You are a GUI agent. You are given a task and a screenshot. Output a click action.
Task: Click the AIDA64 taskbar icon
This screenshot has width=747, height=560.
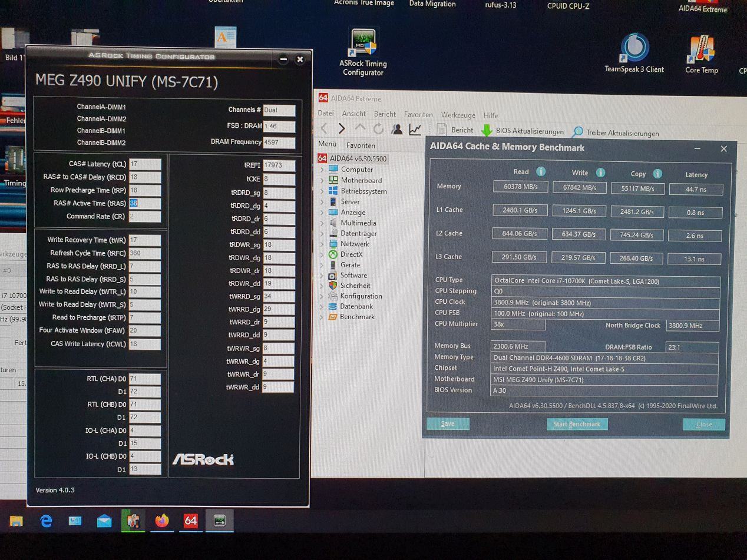point(190,521)
